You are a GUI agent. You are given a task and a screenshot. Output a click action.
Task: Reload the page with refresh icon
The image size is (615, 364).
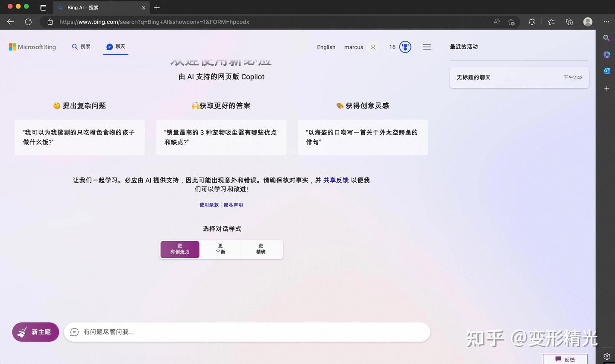(28, 22)
